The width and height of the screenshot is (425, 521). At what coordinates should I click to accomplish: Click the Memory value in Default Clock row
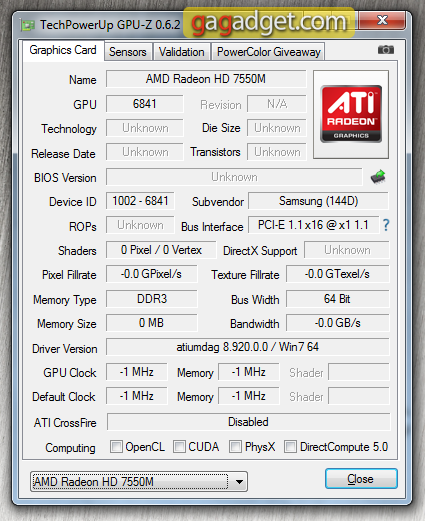pos(249,396)
